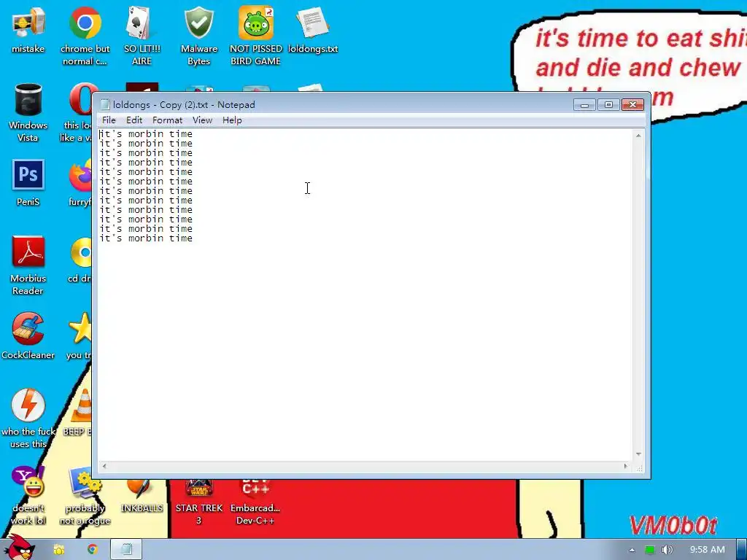747x560 pixels.
Task: Open Chrome from the taskbar
Action: point(93,550)
